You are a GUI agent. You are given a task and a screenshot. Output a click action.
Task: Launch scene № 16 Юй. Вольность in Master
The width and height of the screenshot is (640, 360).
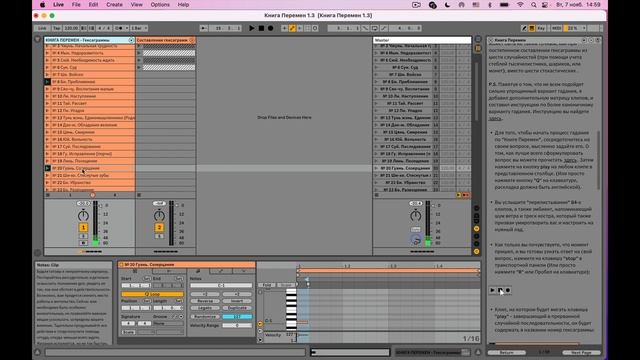point(376,139)
